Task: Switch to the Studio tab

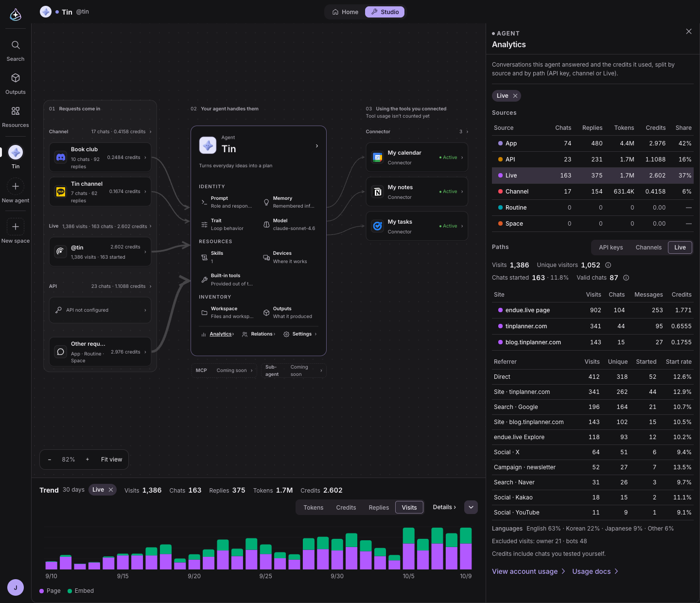Action: coord(385,12)
